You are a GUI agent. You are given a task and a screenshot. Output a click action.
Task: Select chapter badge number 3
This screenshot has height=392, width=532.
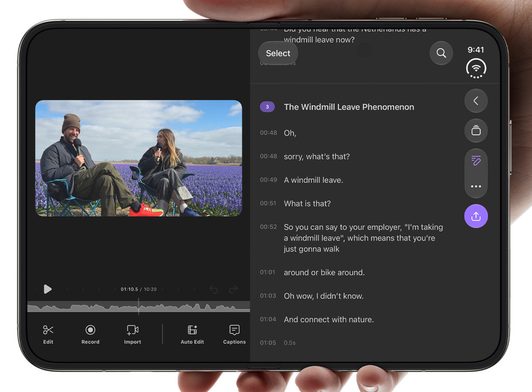pyautogui.click(x=268, y=107)
